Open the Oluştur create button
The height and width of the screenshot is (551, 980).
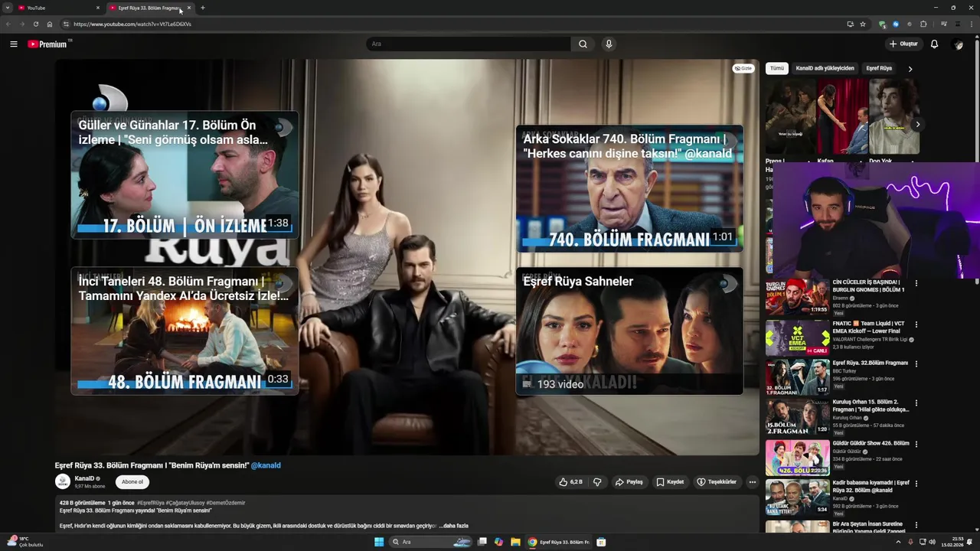tap(903, 44)
